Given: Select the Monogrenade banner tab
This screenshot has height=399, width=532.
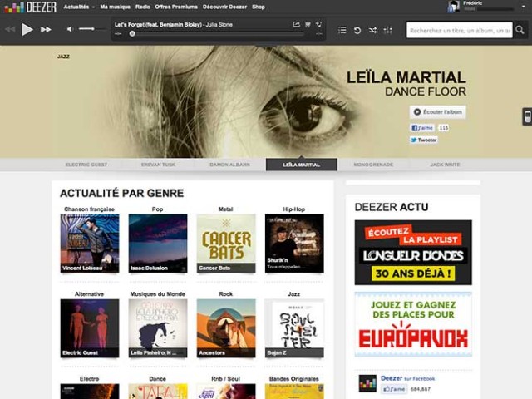Looking at the screenshot, I should coord(373,165).
